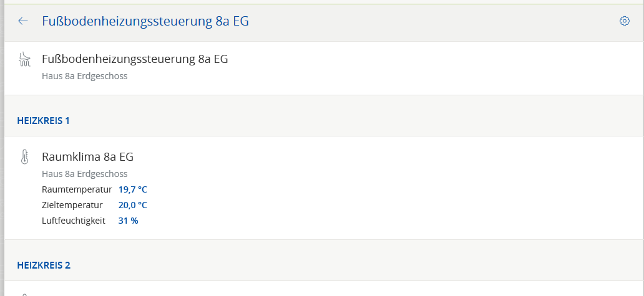Select the 31 % humidity value
Image resolution: width=644 pixels, height=296 pixels.
(128, 221)
